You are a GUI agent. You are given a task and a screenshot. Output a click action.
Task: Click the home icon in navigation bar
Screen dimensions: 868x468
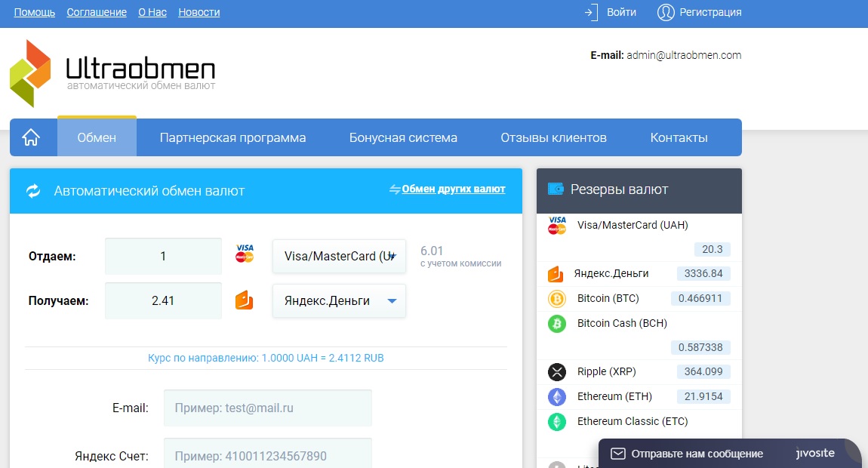pyautogui.click(x=31, y=137)
